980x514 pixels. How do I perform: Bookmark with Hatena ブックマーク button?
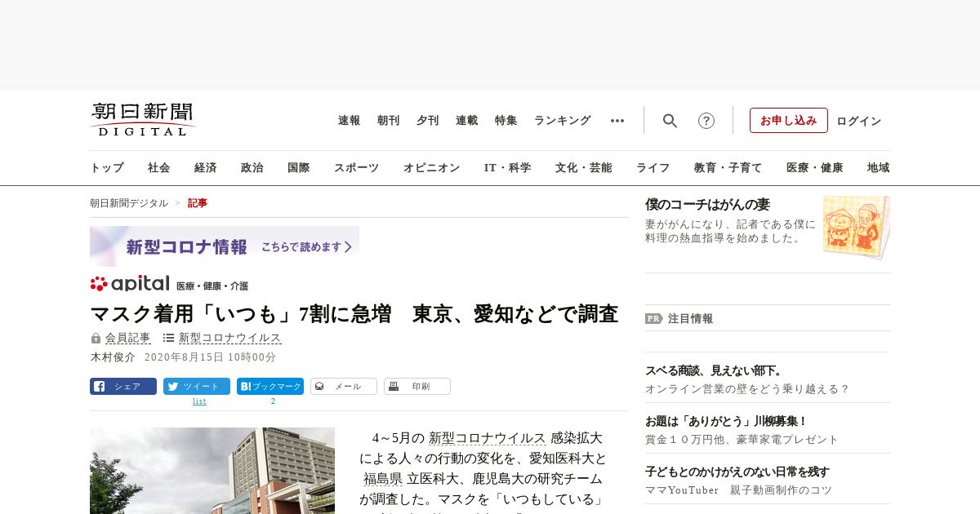coord(270,387)
